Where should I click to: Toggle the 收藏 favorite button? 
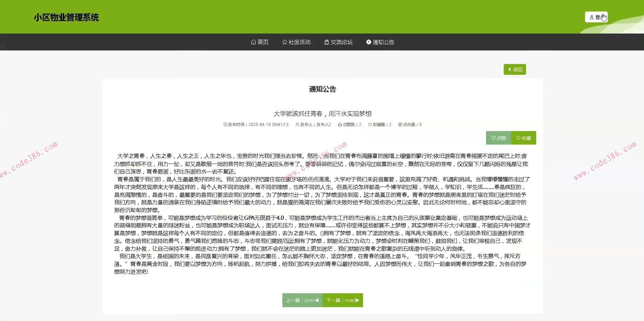click(524, 138)
